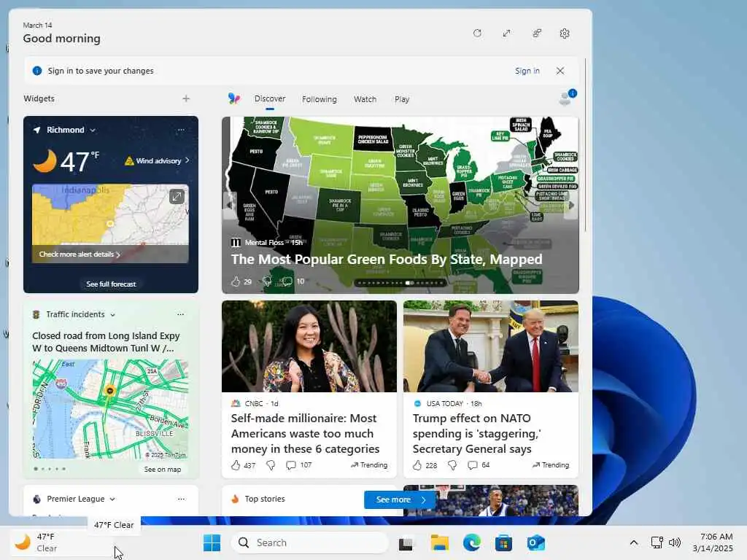Click Check more alert details
The image size is (747, 560).
coord(79,254)
